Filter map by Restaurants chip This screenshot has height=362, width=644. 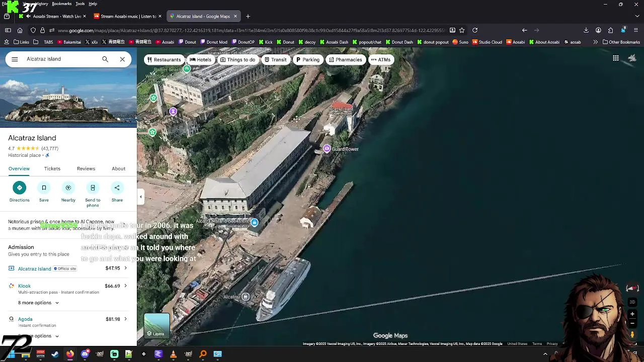[x=164, y=60]
